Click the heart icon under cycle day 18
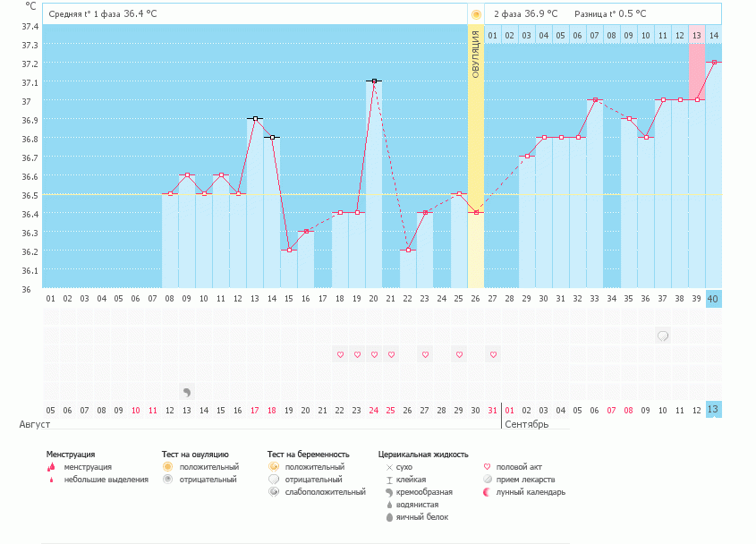 click(340, 354)
